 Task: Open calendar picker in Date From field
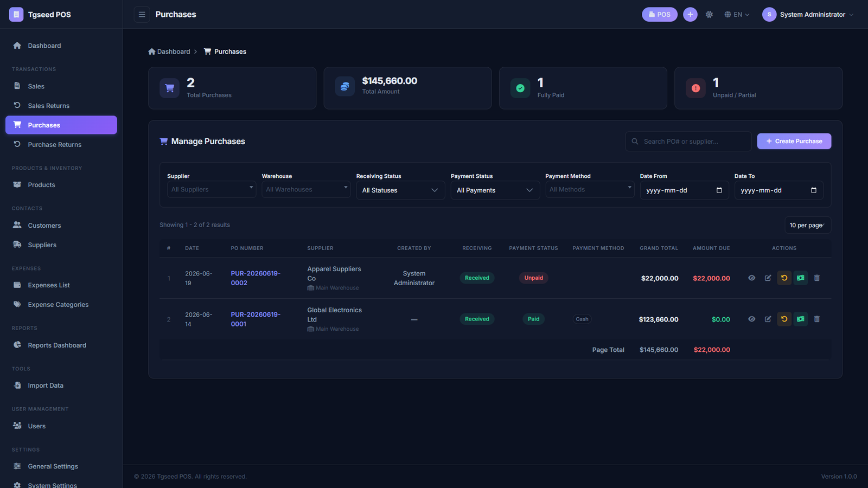[x=719, y=190]
